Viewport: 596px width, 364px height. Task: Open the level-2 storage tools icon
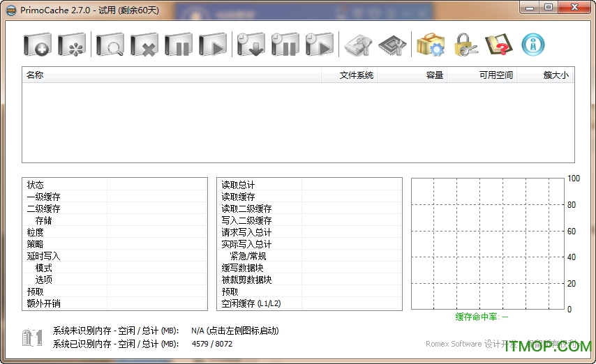click(x=358, y=45)
